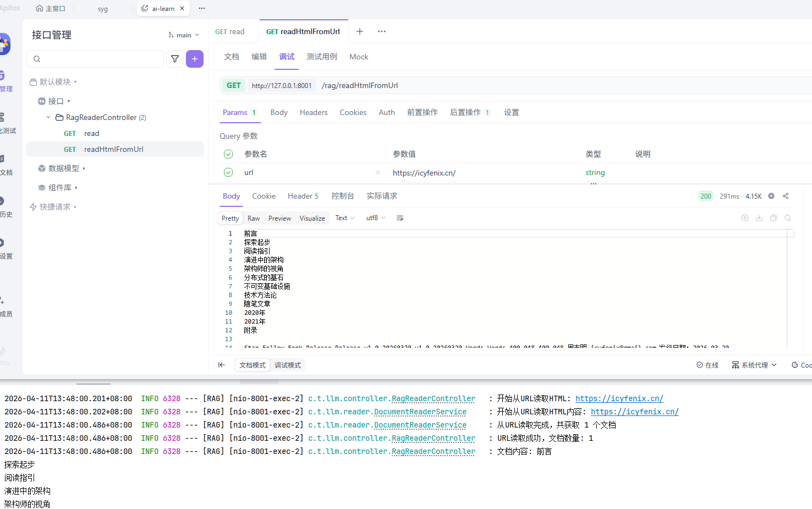Collapse sidebar with the left arrow icon

tap(222, 365)
